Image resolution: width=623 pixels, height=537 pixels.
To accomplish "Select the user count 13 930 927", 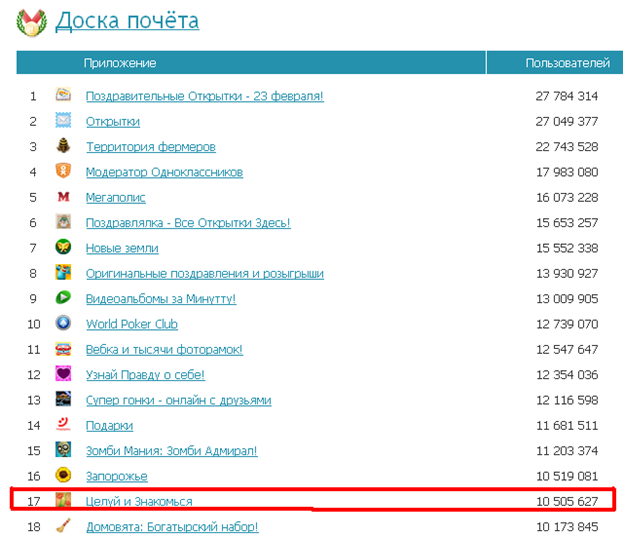I will click(567, 274).
